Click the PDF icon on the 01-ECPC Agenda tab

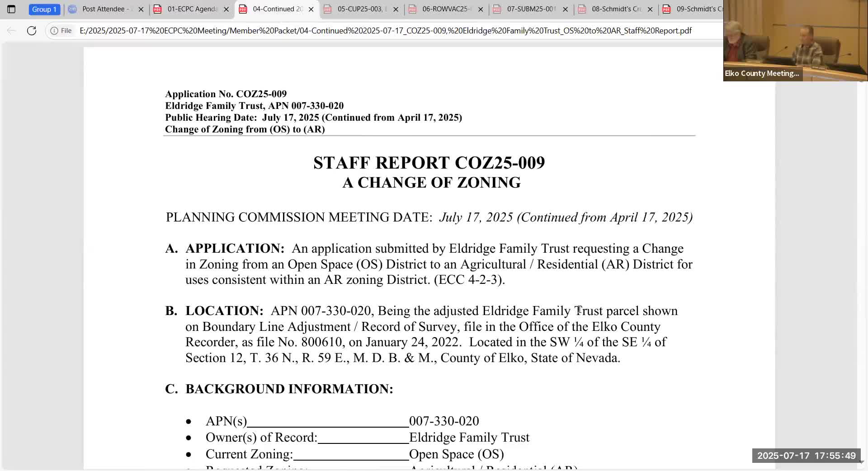click(x=157, y=9)
